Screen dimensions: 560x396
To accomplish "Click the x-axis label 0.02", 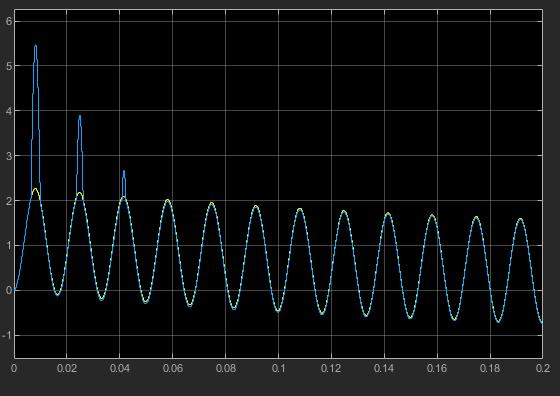I will point(67,369).
